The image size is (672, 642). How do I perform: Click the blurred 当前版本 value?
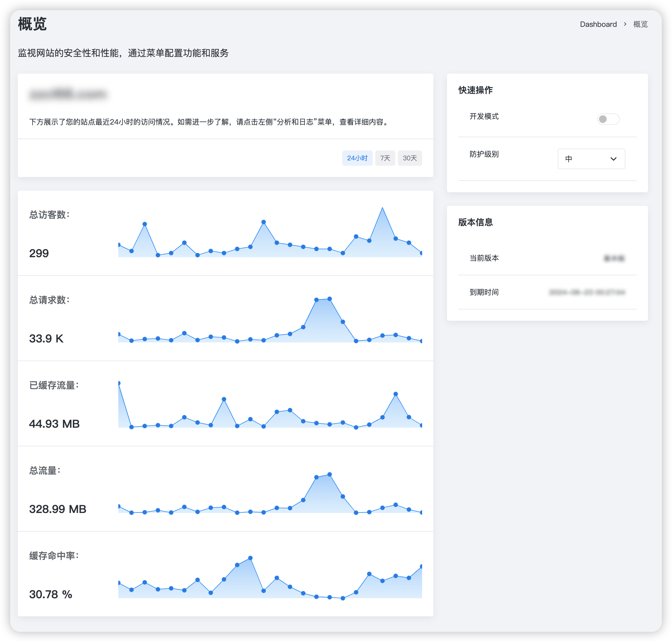[614, 258]
